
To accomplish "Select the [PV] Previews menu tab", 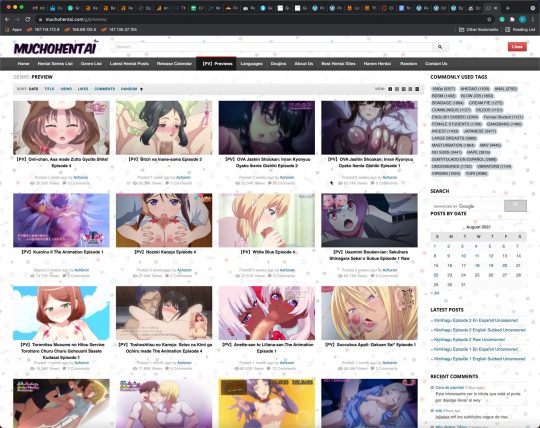I will coord(217,64).
